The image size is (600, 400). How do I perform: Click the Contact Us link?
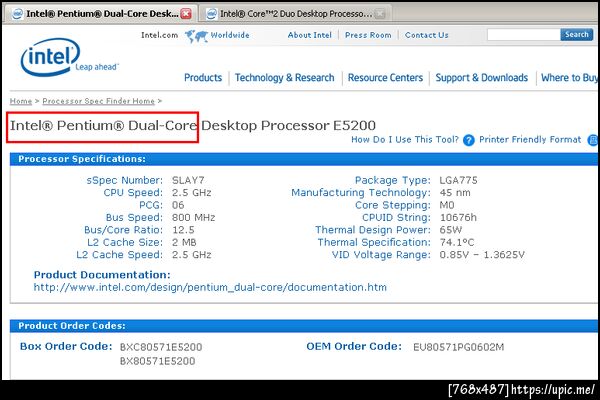426,35
